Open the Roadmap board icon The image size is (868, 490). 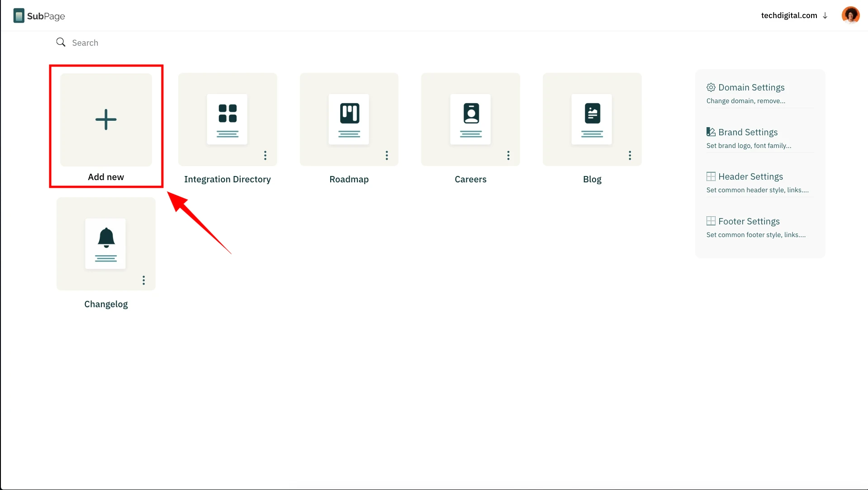tap(349, 119)
